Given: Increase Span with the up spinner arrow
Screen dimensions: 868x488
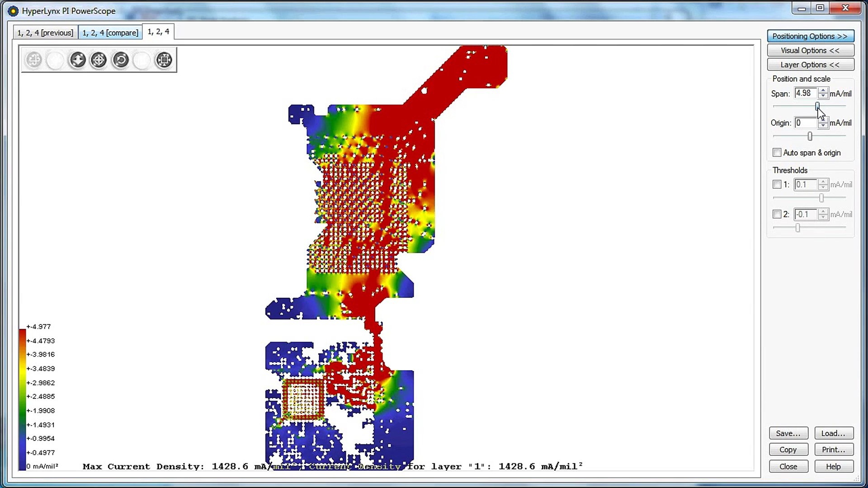Looking at the screenshot, I should click(x=823, y=90).
